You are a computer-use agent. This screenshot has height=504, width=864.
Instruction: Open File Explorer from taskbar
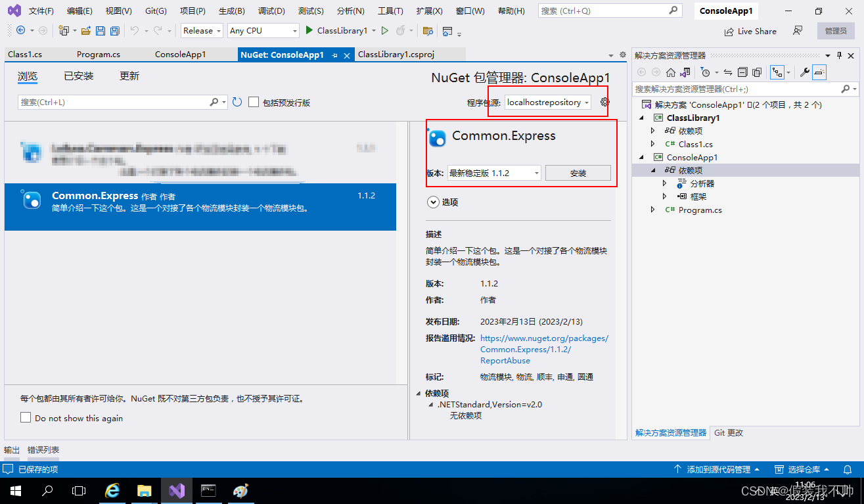point(145,491)
